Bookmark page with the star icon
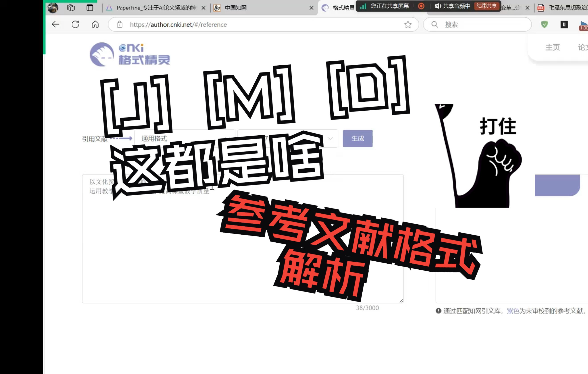This screenshot has height=374, width=588. [408, 24]
